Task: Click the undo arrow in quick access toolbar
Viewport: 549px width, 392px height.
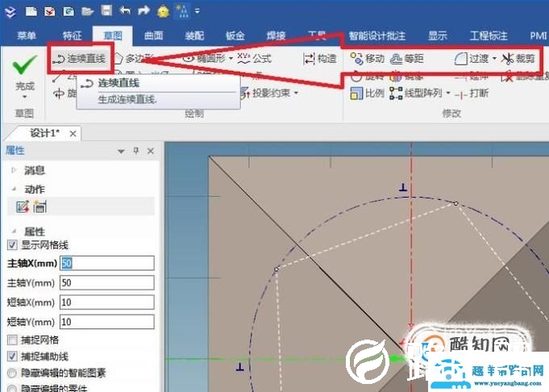Action: [125, 10]
